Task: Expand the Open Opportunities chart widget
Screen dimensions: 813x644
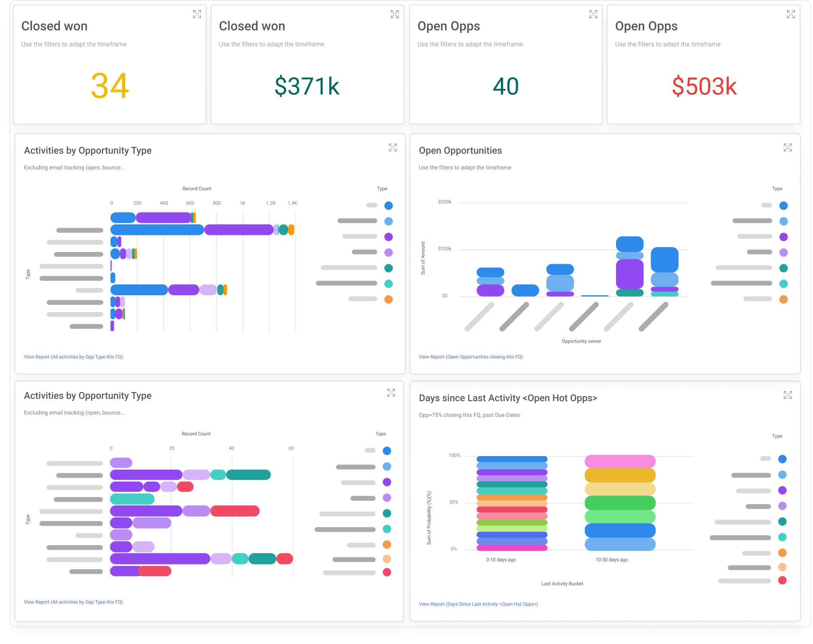Action: pos(787,148)
